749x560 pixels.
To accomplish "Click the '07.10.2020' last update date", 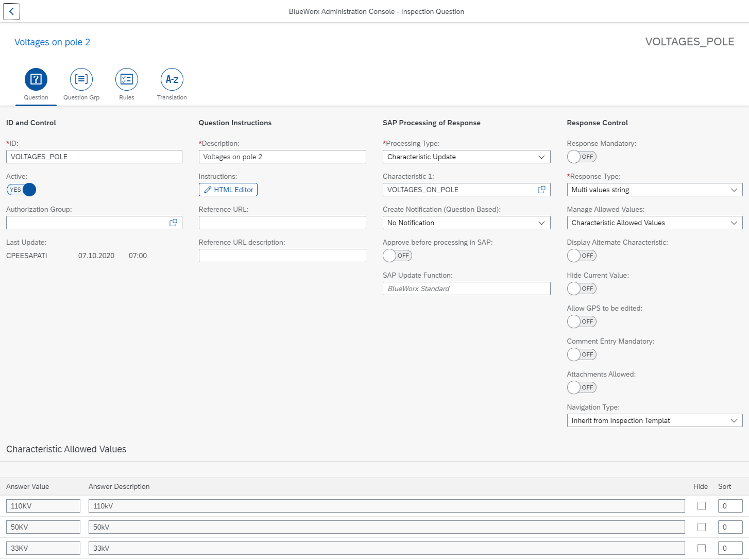I will 96,256.
